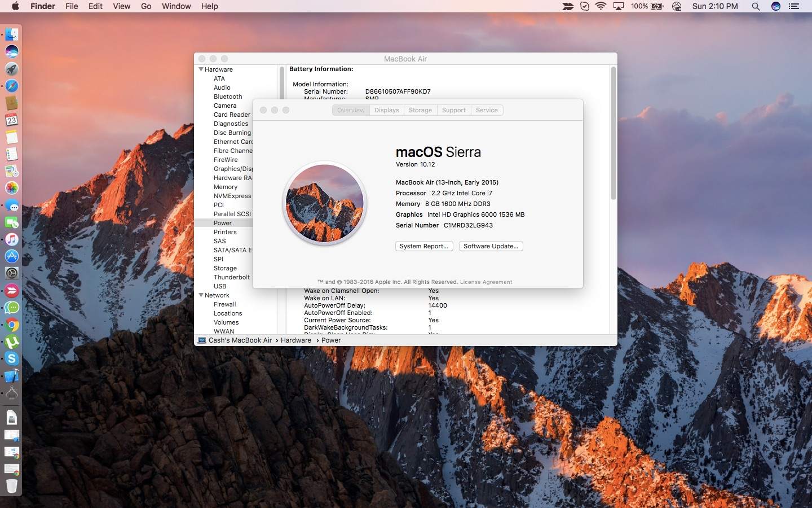The height and width of the screenshot is (508, 812).
Task: Select ATA in hardware list
Action: [x=219, y=78]
